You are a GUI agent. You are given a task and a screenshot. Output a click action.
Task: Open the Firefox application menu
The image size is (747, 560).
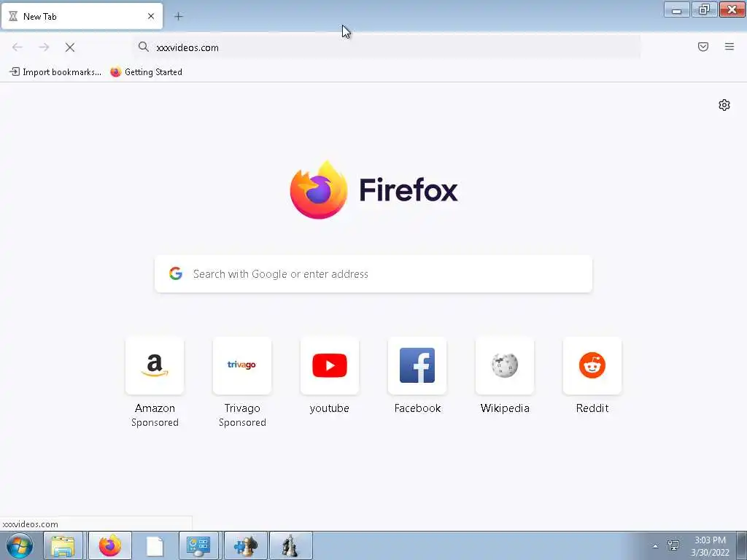tap(729, 47)
